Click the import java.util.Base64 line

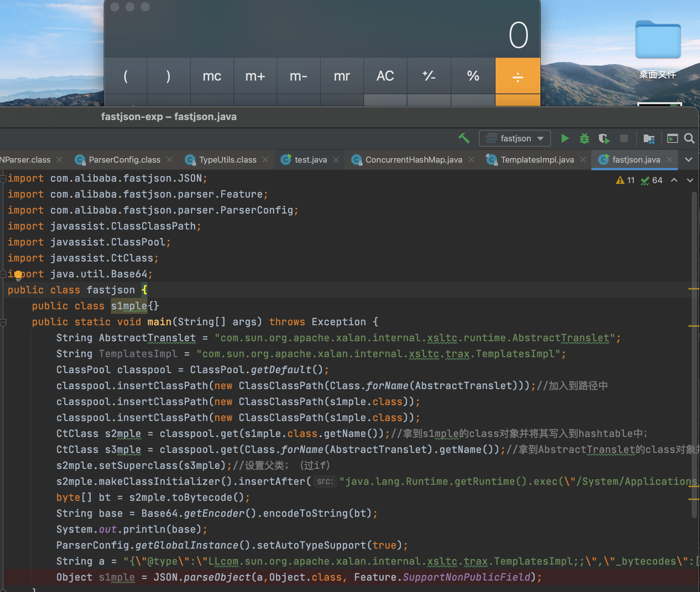pyautogui.click(x=80, y=274)
